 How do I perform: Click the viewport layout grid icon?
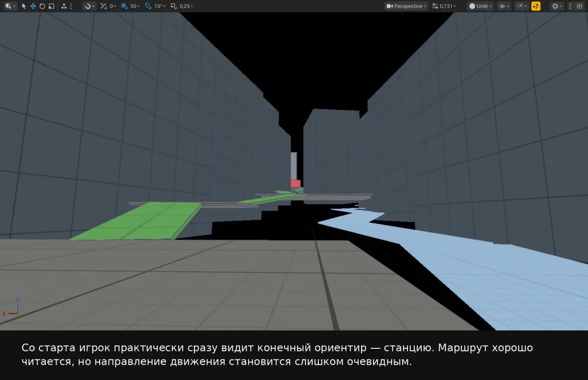coord(579,6)
